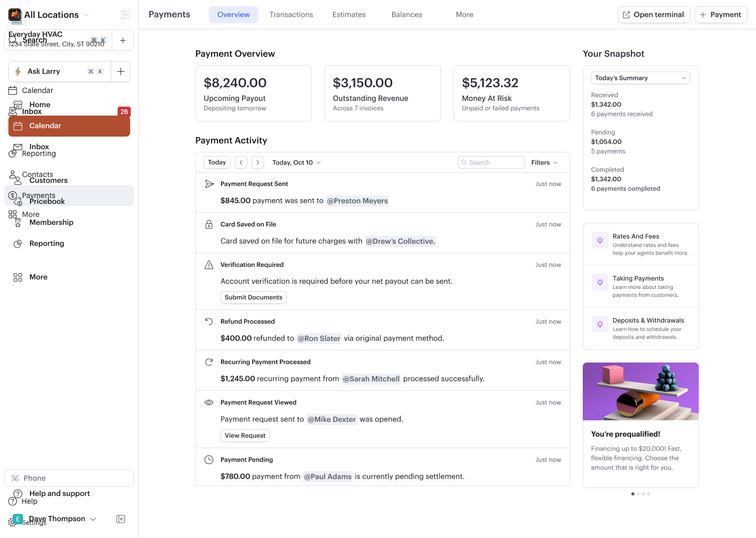756x538 pixels.
Task: Click the Membership badge icon in sidebar
Action: pyautogui.click(x=18, y=222)
